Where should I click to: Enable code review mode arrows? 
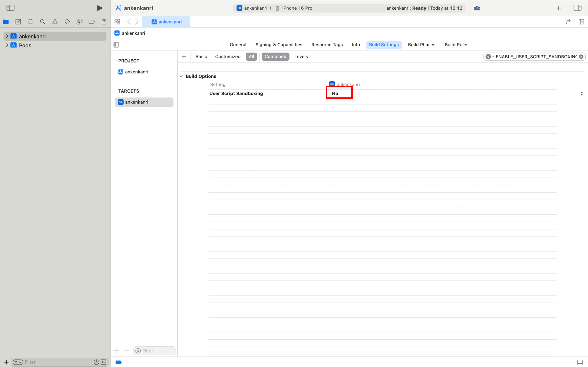click(568, 22)
